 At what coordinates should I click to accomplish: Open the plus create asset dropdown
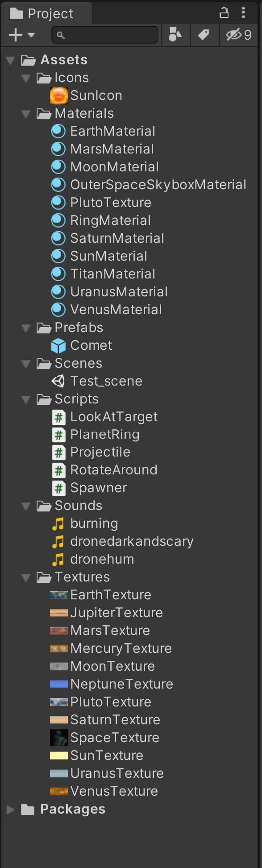(x=21, y=35)
